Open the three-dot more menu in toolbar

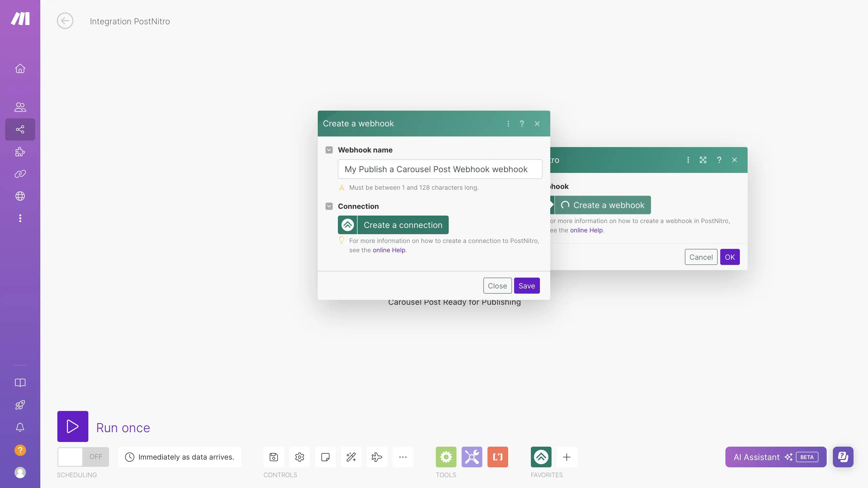click(x=402, y=456)
